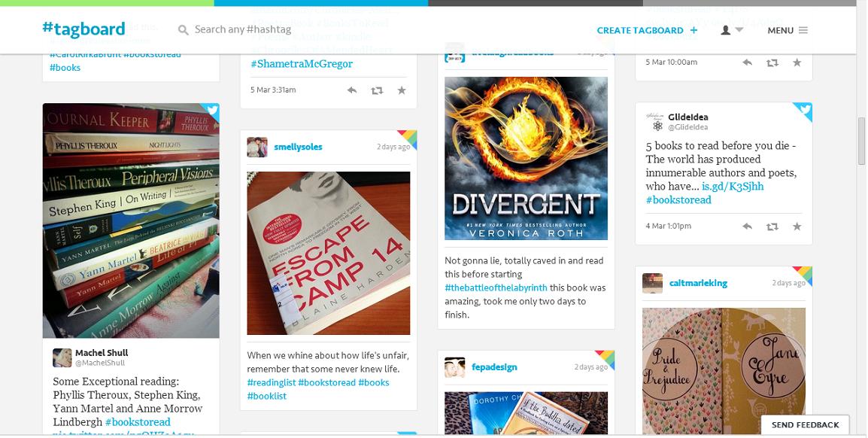Image resolution: width=868 pixels, height=438 pixels.
Task: Open the is.gd/K3Sjhh link
Action: click(x=733, y=187)
